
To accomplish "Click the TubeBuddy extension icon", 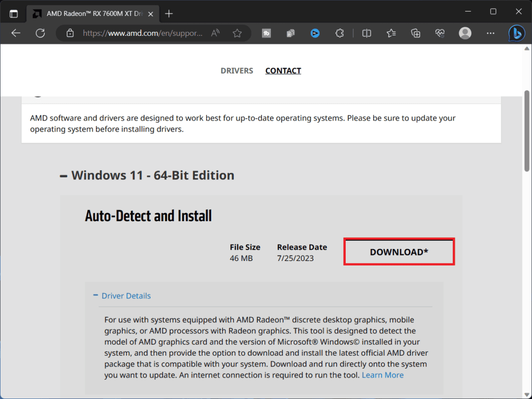I will point(266,33).
